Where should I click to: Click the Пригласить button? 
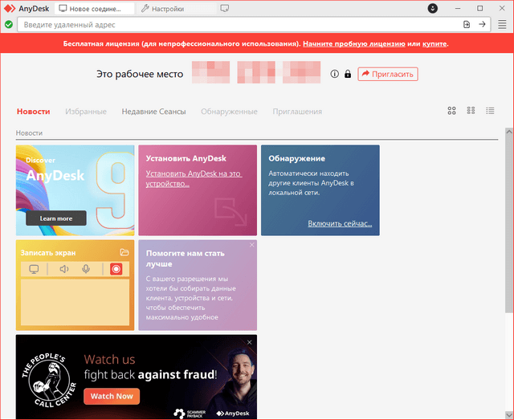click(x=388, y=74)
